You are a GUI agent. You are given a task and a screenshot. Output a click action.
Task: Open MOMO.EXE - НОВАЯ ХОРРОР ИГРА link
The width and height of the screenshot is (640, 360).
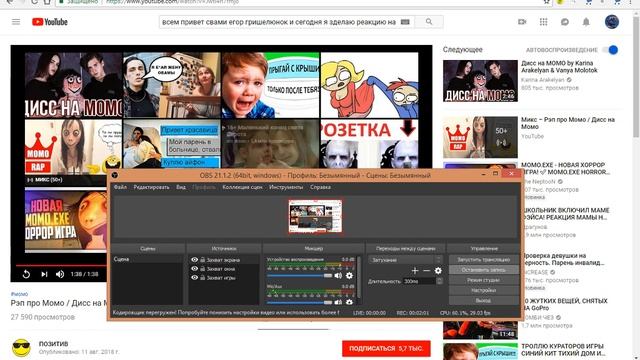[565, 169]
